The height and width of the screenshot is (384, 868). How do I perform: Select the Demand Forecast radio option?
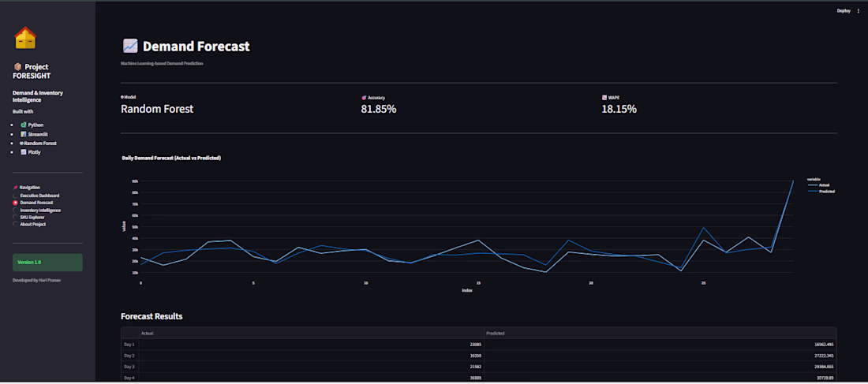click(16, 203)
